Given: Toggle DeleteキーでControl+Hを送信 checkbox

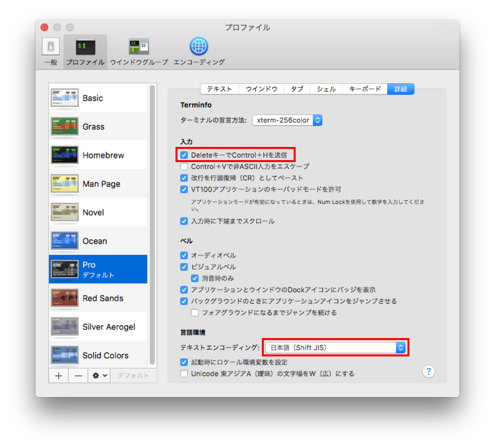Looking at the screenshot, I should tap(184, 155).
